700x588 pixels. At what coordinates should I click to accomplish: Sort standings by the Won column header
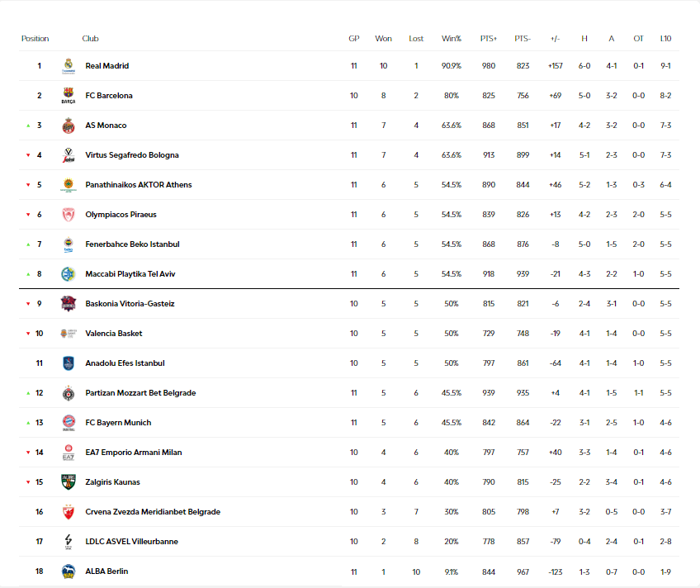pos(383,39)
